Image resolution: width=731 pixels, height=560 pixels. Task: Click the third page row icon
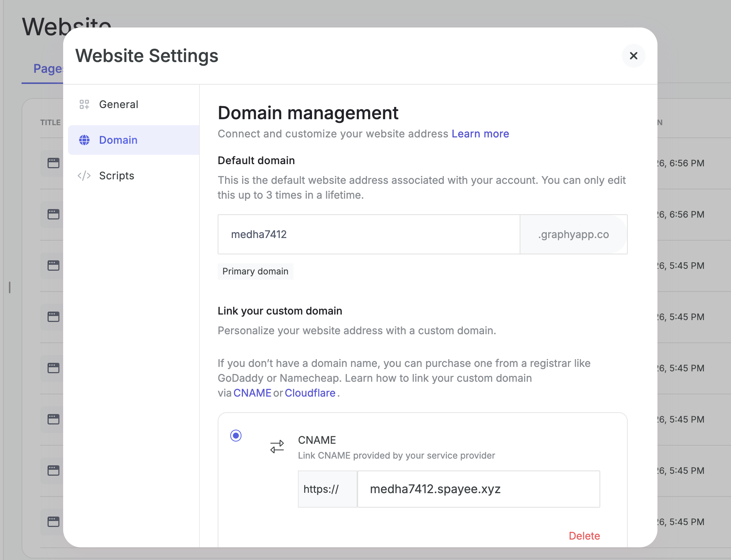tap(53, 266)
